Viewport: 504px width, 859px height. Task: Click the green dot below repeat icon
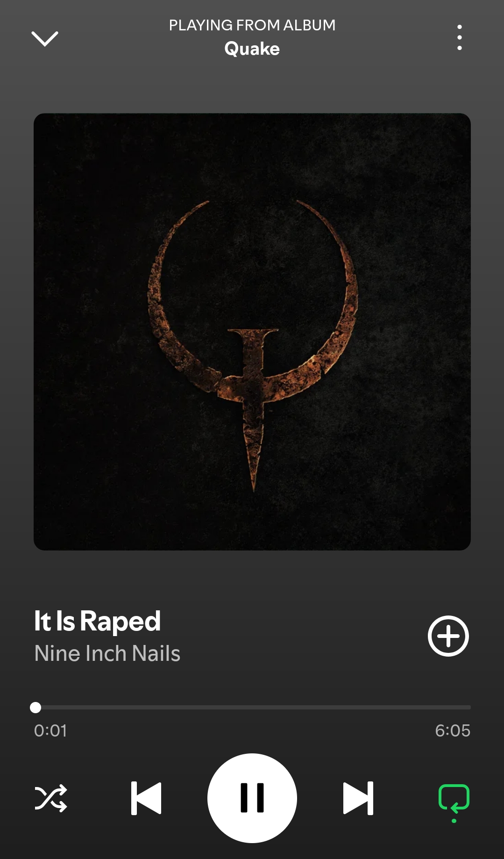click(454, 821)
